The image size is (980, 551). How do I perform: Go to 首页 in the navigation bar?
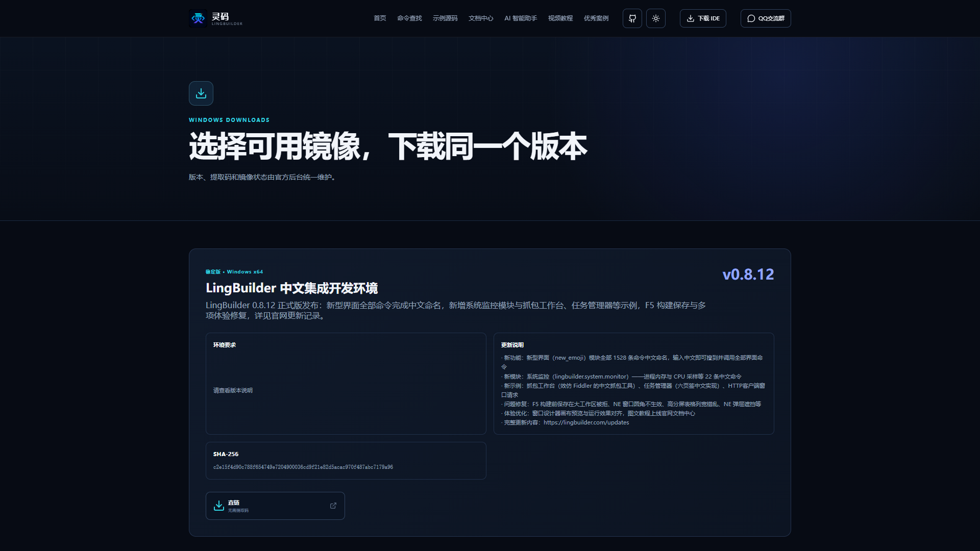(x=380, y=18)
